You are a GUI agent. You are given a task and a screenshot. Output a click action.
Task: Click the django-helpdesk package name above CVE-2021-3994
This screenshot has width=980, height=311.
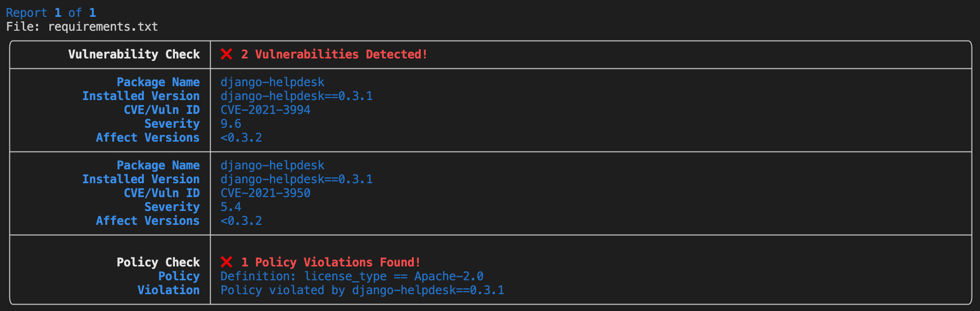(x=272, y=82)
